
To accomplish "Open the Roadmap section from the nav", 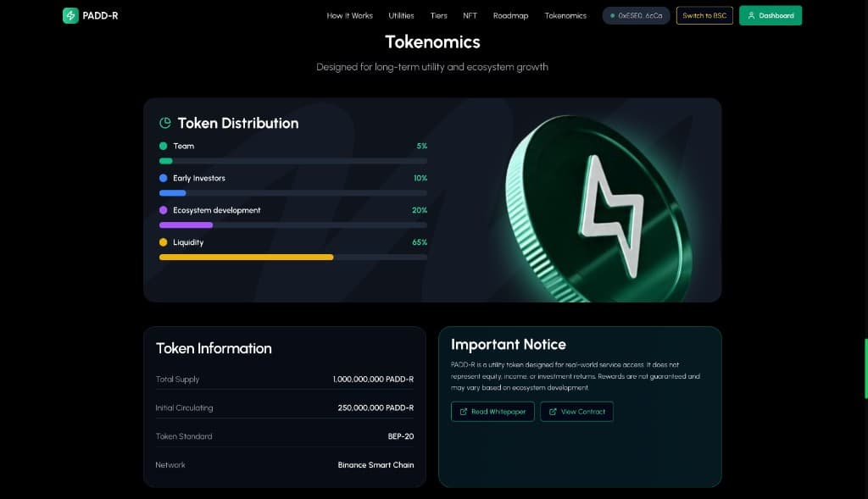I will (510, 15).
